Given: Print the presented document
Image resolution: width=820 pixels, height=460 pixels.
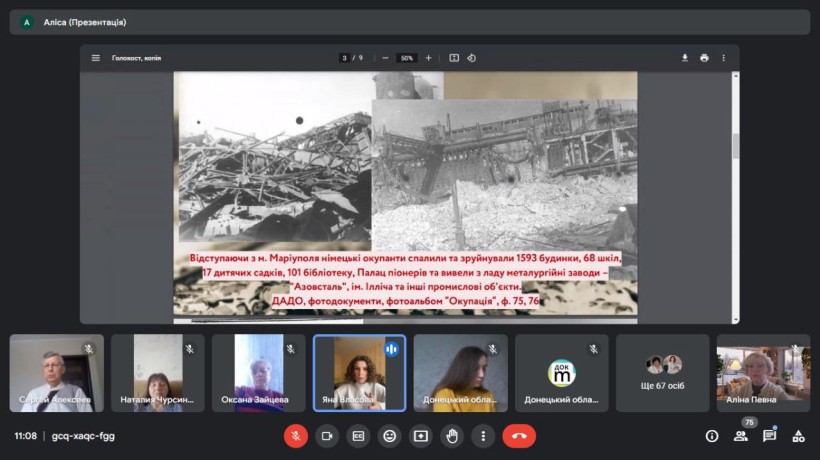Looking at the screenshot, I should click(704, 58).
